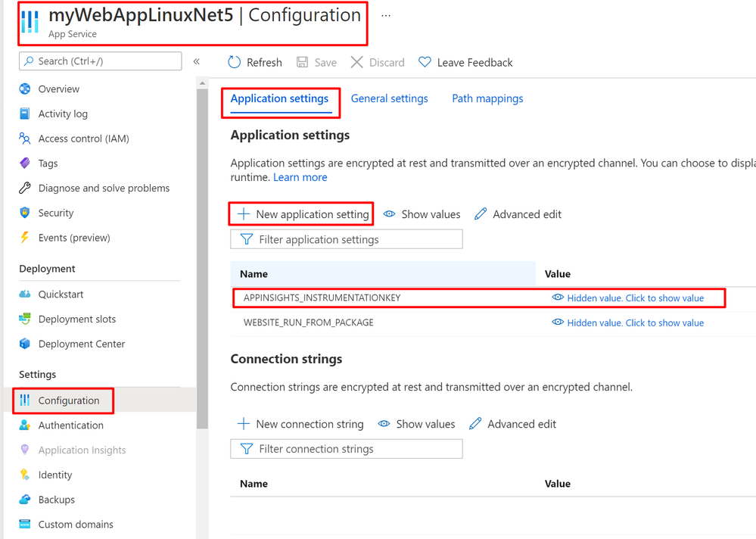This screenshot has height=539, width=756.
Task: Click the Activity log icon
Action: pos(24,114)
